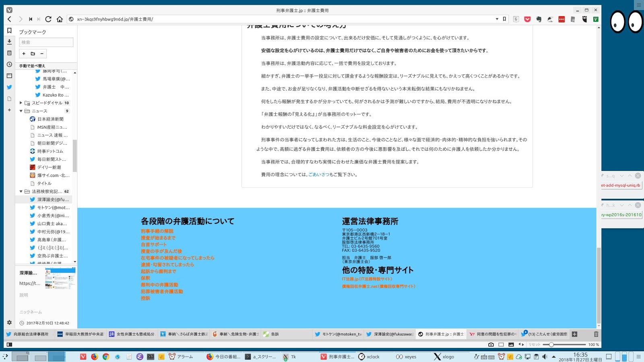644x362 pixels.
Task: Open the Downloads side panel
Action: coord(9,41)
